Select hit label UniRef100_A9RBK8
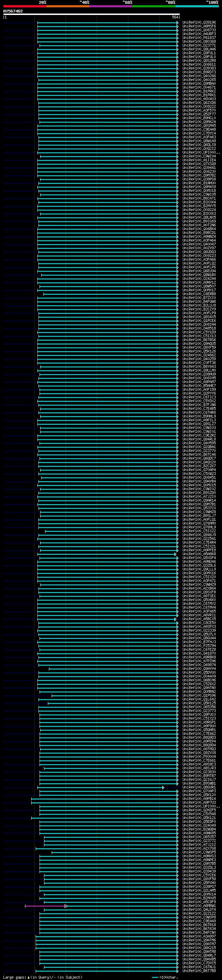 (199, 657)
